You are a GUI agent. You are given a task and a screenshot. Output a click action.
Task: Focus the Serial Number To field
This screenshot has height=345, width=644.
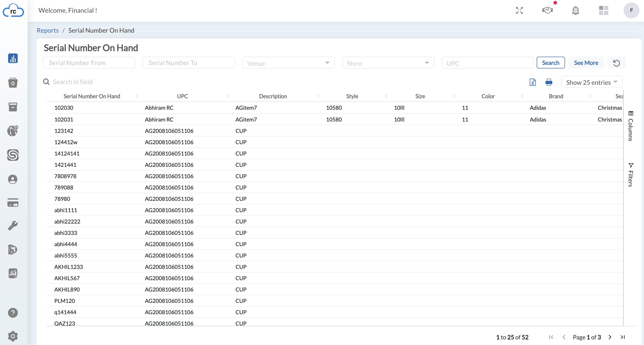[x=189, y=63]
